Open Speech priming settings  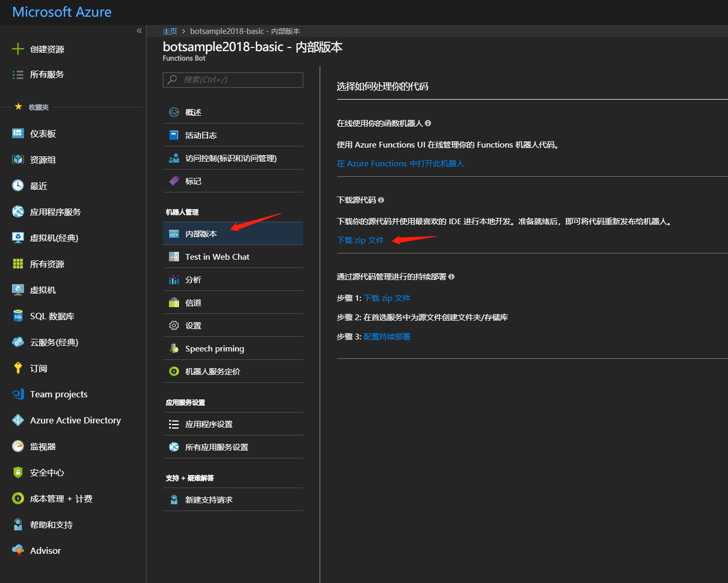point(214,348)
